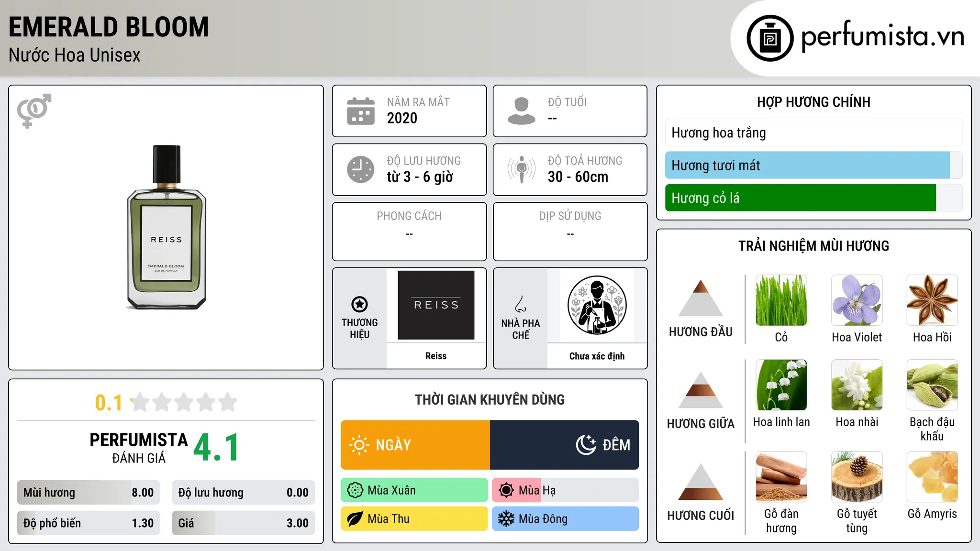This screenshot has width=980, height=551.
Task: Click the moon icon in the Đêm bar
Action: tap(586, 445)
